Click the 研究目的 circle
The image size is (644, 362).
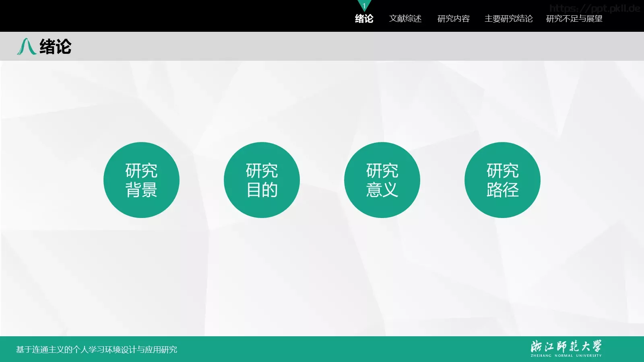point(262,180)
